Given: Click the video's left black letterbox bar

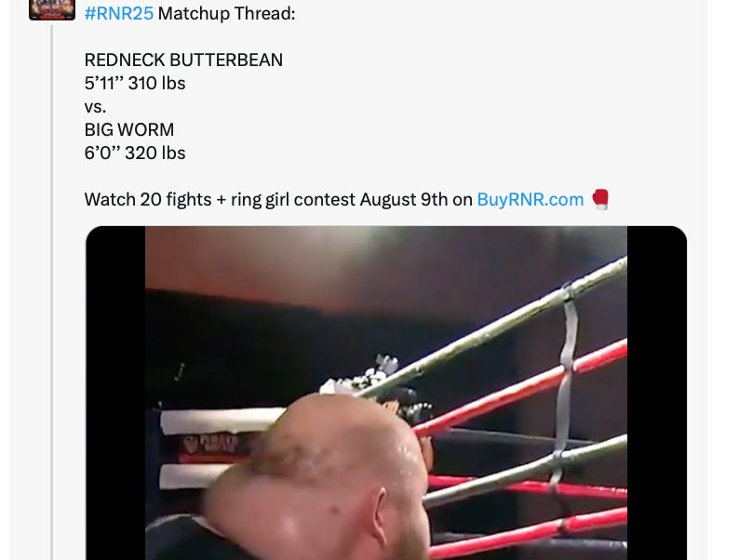Looking at the screenshot, I should pyautogui.click(x=115, y=393).
